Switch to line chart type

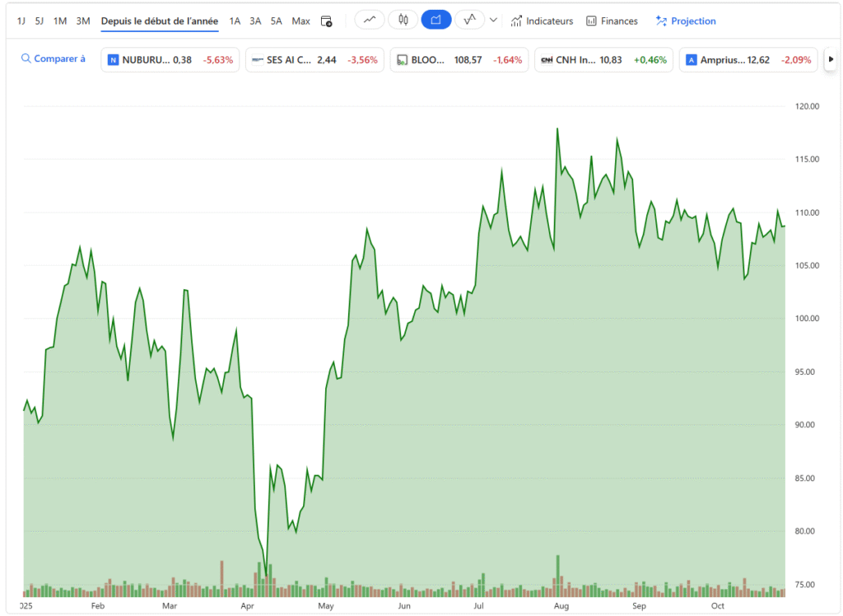pos(370,20)
